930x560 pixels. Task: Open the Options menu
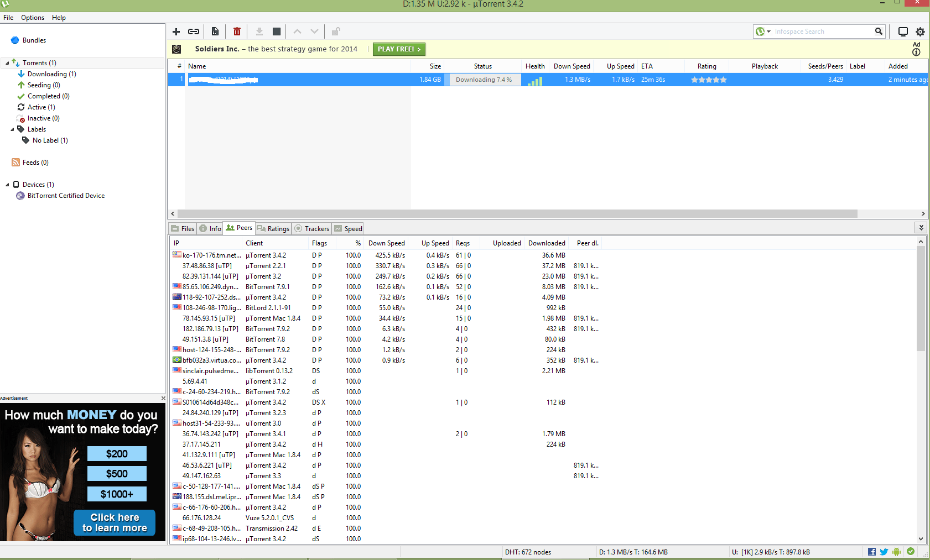pos(33,18)
